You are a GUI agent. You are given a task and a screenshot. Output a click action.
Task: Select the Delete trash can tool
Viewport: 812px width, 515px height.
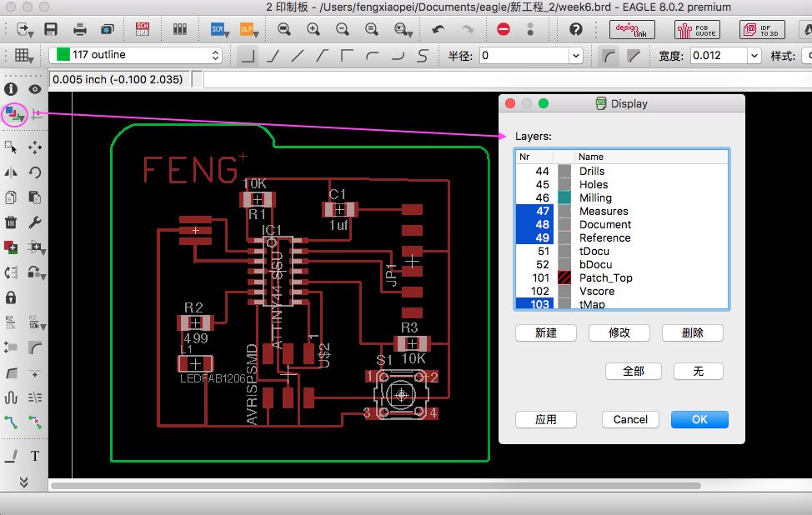click(x=11, y=222)
